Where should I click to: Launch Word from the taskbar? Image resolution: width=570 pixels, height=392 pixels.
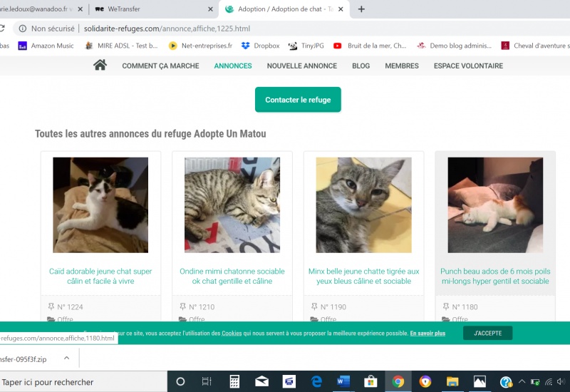click(343, 381)
